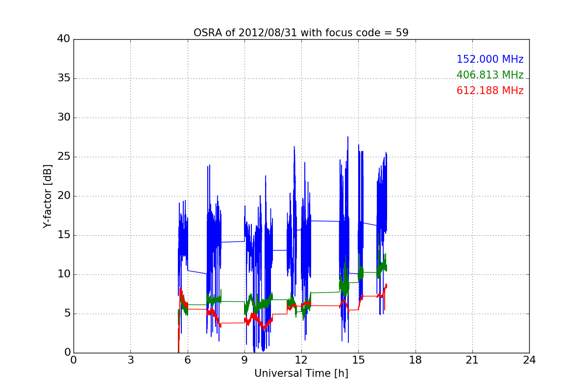Click the x-axis tick label 24
Image resolution: width=588 pixels, height=392 pixels.
(x=529, y=360)
